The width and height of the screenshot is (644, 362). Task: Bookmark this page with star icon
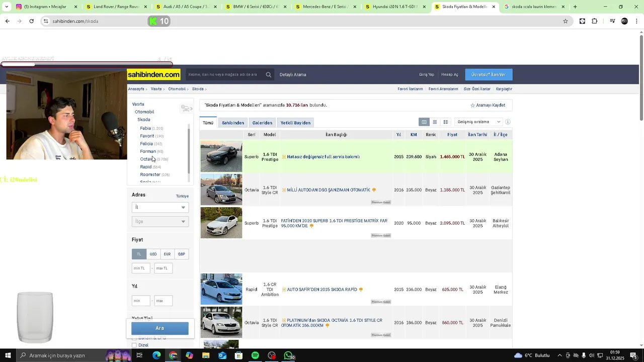566,21
